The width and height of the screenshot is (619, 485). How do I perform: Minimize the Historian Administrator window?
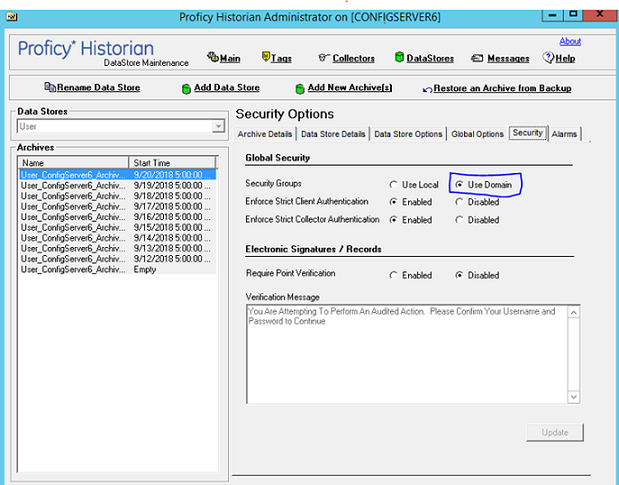[x=552, y=15]
